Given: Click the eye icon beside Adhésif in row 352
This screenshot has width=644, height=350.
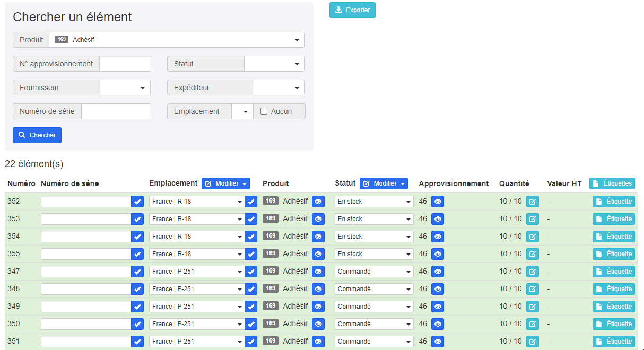Looking at the screenshot, I should click(318, 202).
